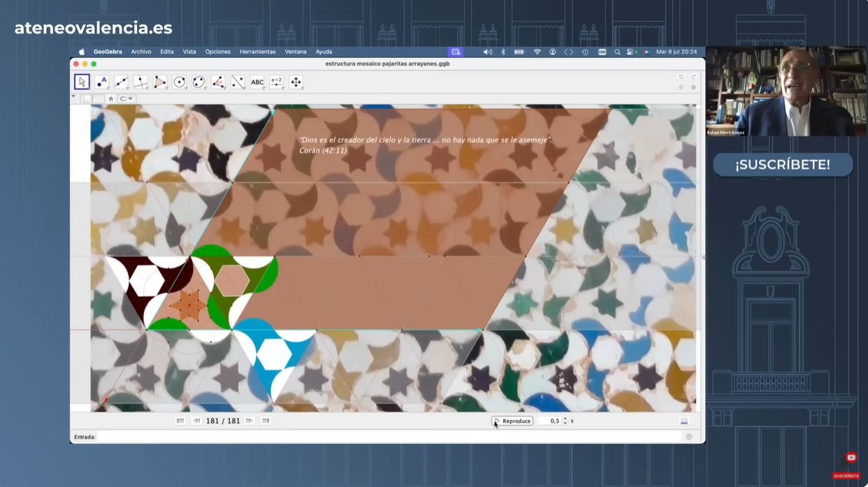This screenshot has height=487, width=868.
Task: Toggle the style bar disclosure triangle
Action: coord(73,97)
